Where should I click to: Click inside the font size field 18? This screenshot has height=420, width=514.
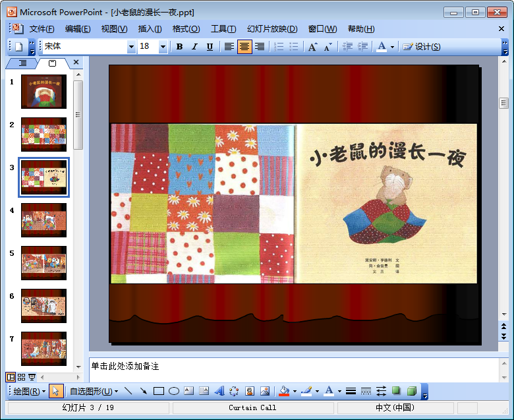point(148,47)
